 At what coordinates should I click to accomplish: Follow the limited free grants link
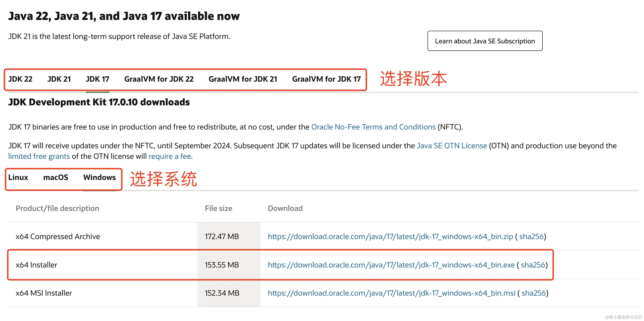click(39, 156)
